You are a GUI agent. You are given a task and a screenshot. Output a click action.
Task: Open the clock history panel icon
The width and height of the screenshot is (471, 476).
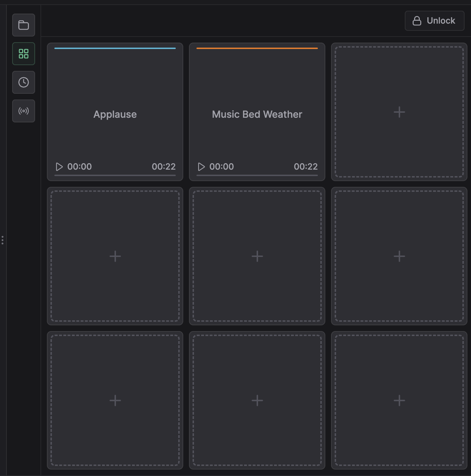point(24,82)
